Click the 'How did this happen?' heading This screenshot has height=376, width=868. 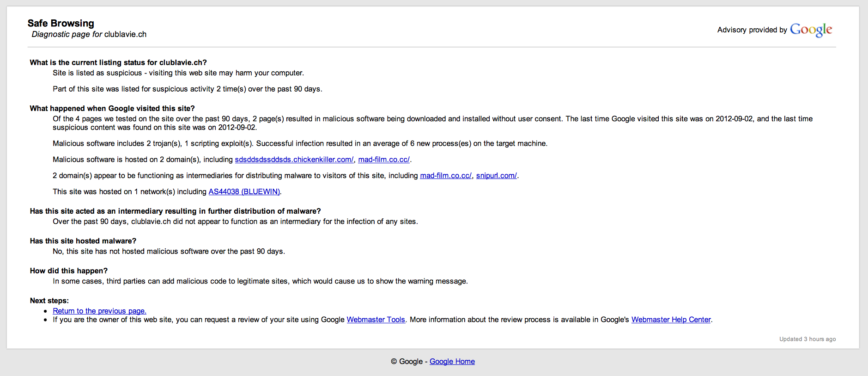pyautogui.click(x=69, y=271)
